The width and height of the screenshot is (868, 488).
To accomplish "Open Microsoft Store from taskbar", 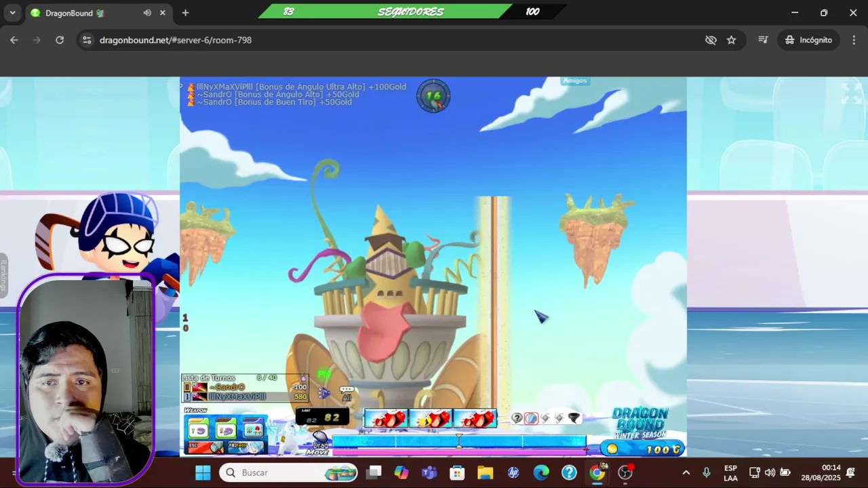I will click(x=457, y=472).
